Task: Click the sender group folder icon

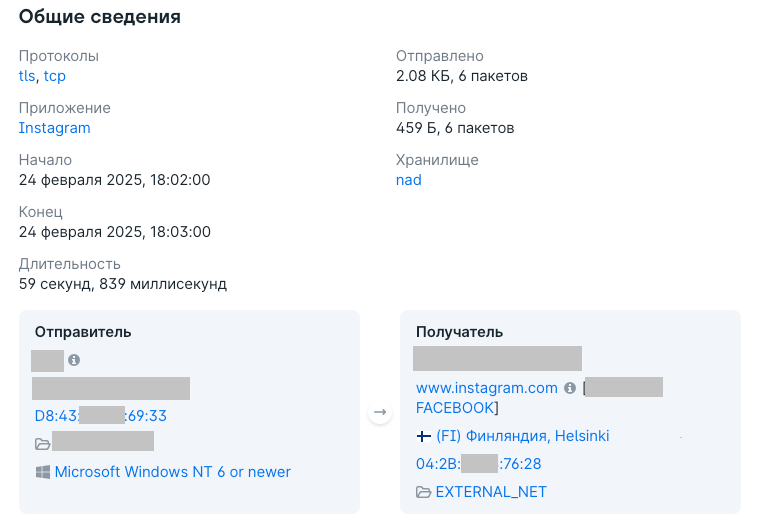Action: 43,443
